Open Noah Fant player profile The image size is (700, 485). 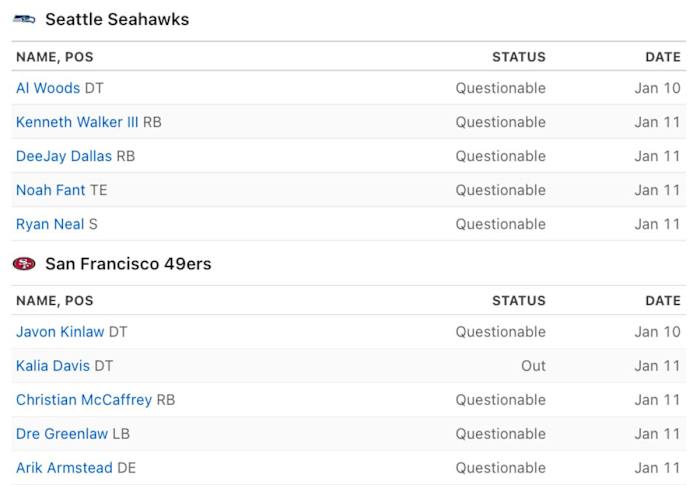pyautogui.click(x=51, y=190)
